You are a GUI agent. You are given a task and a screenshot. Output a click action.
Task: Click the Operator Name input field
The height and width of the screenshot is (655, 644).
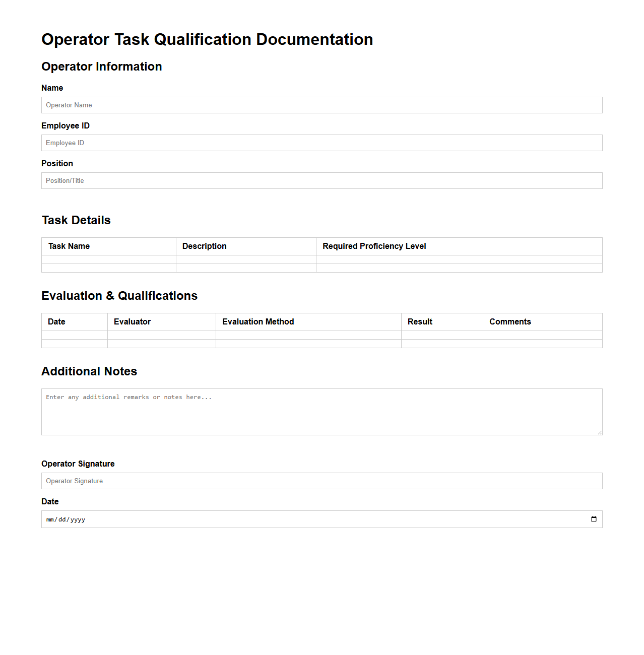pos(321,105)
